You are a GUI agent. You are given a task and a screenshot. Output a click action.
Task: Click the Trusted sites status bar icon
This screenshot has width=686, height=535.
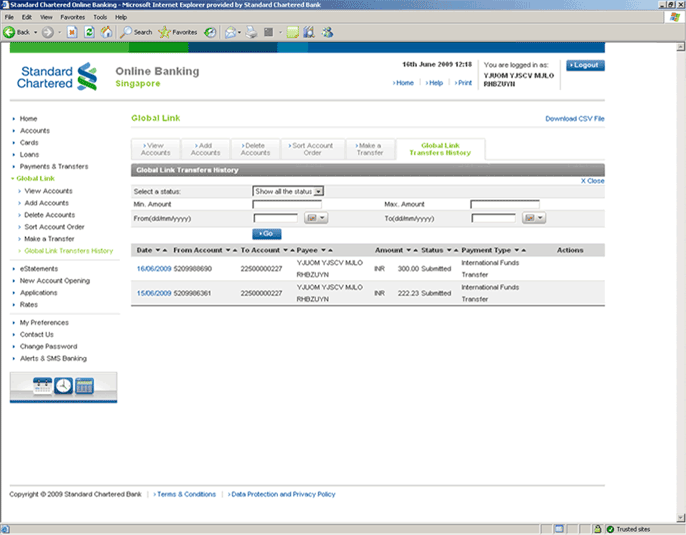pos(610,529)
